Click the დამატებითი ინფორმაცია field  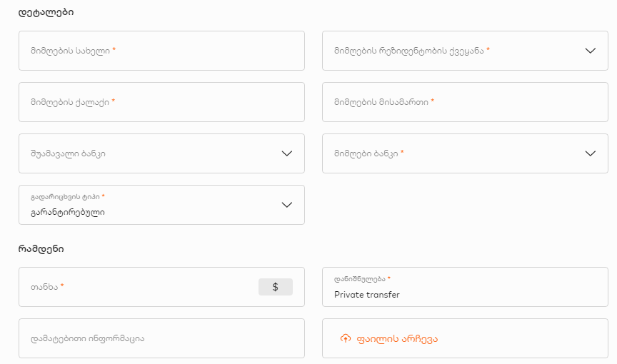point(161,338)
